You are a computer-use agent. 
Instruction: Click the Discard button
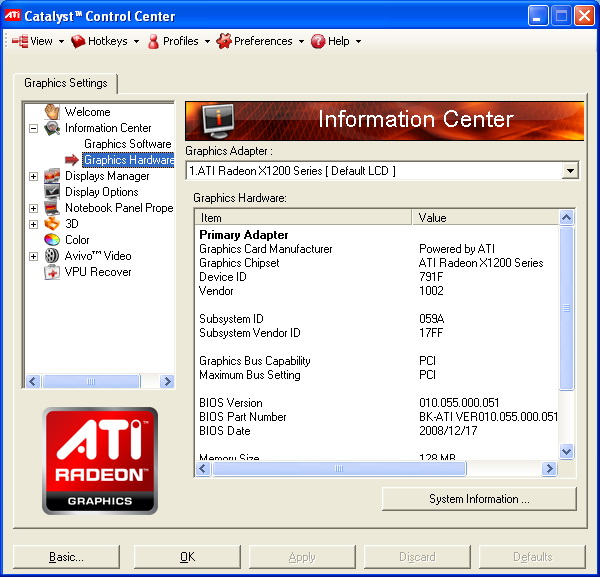tap(417, 557)
